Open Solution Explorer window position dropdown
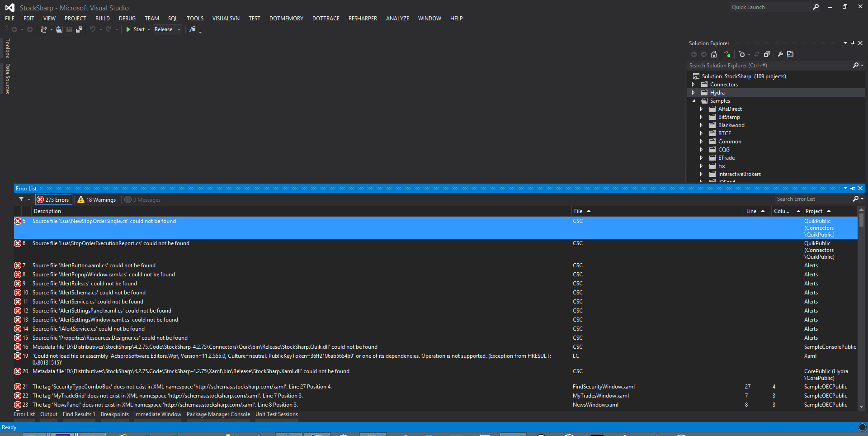The width and height of the screenshot is (868, 436). [845, 43]
